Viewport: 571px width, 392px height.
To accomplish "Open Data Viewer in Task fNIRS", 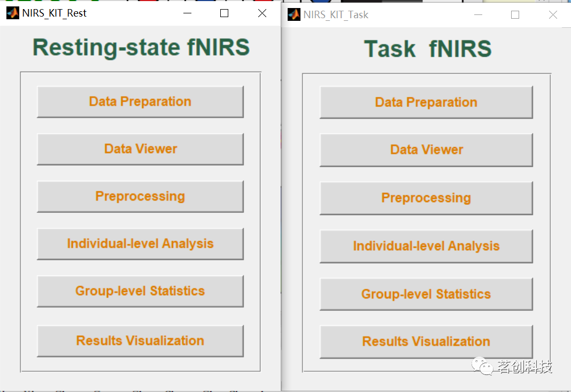I will coord(426,150).
